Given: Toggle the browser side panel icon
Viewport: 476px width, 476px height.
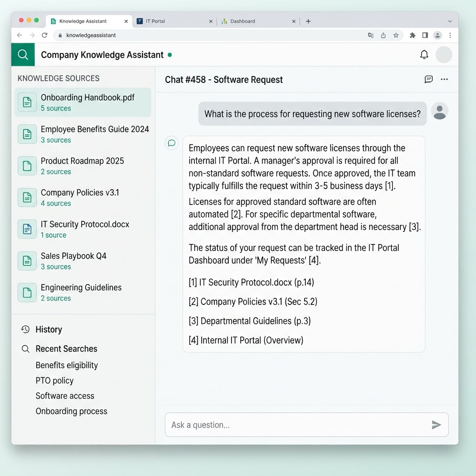Looking at the screenshot, I should (x=425, y=35).
